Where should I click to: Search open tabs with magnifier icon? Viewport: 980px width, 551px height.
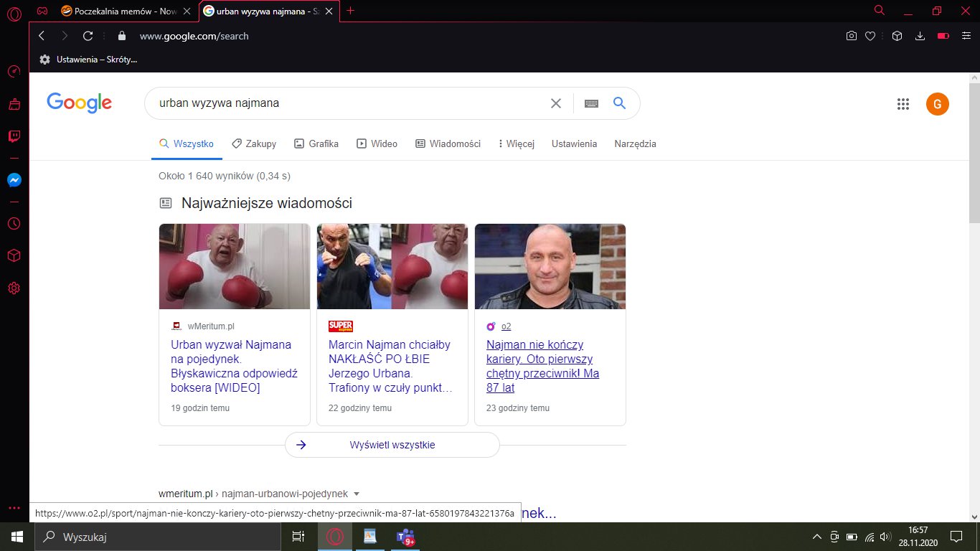(x=880, y=11)
